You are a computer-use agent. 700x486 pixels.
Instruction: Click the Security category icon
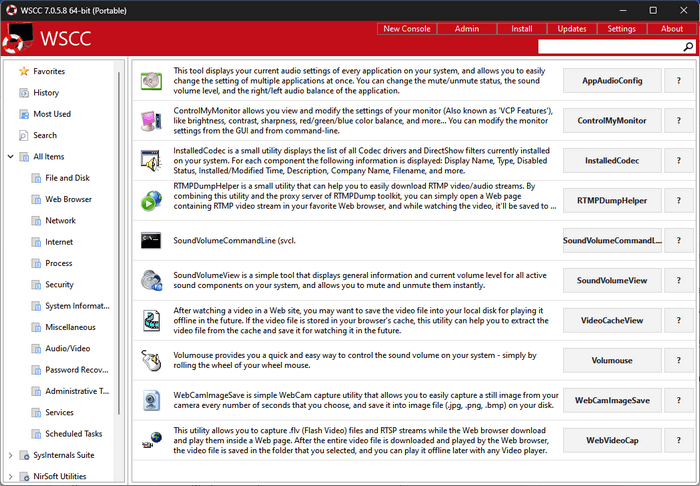pyautogui.click(x=36, y=285)
